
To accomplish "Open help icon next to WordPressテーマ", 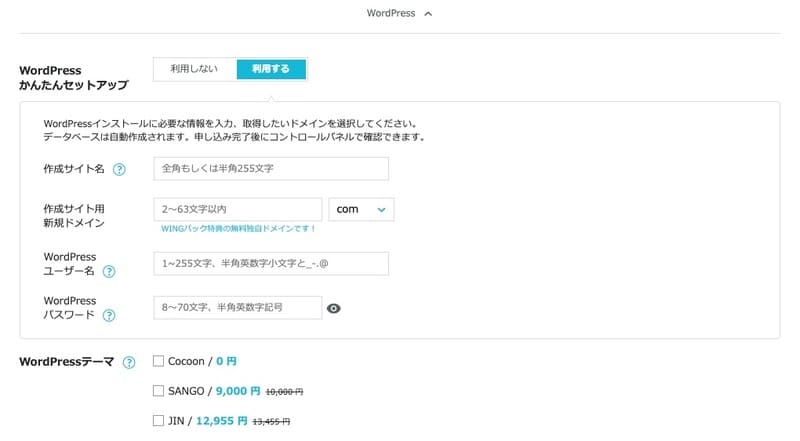I will (x=129, y=362).
